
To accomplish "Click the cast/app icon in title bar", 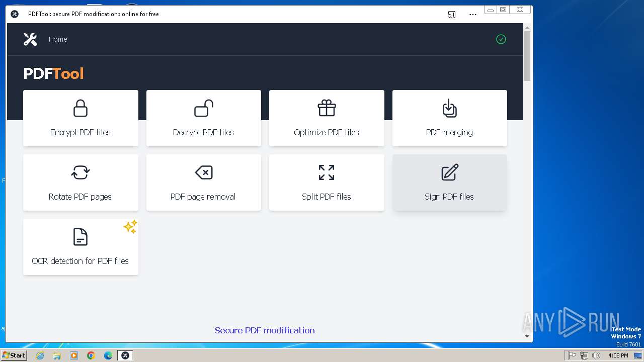I will pos(451,15).
